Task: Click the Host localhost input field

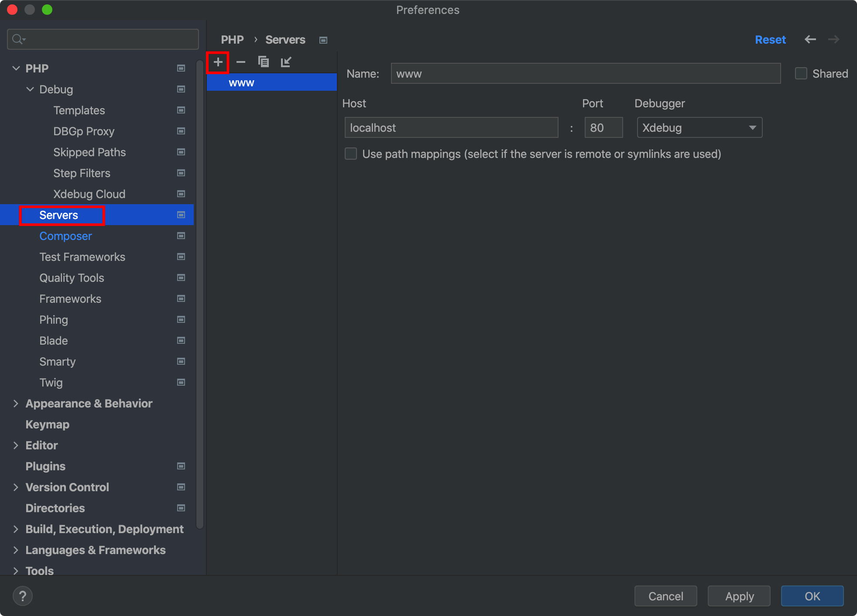Action: (451, 128)
